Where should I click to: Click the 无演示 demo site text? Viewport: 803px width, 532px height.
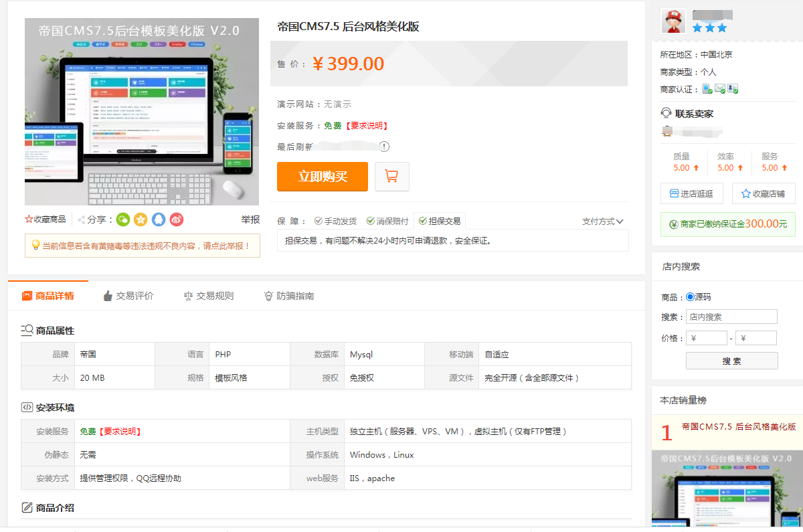pos(337,104)
